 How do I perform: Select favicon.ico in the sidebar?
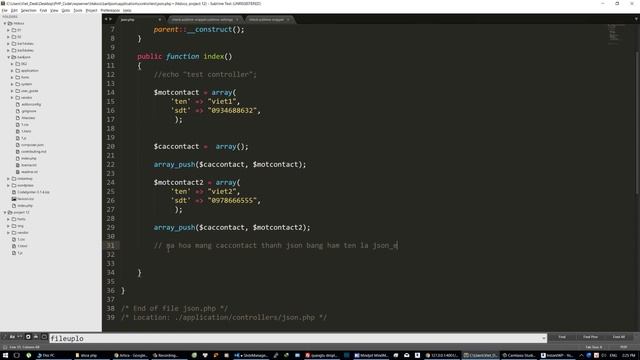coord(25,199)
